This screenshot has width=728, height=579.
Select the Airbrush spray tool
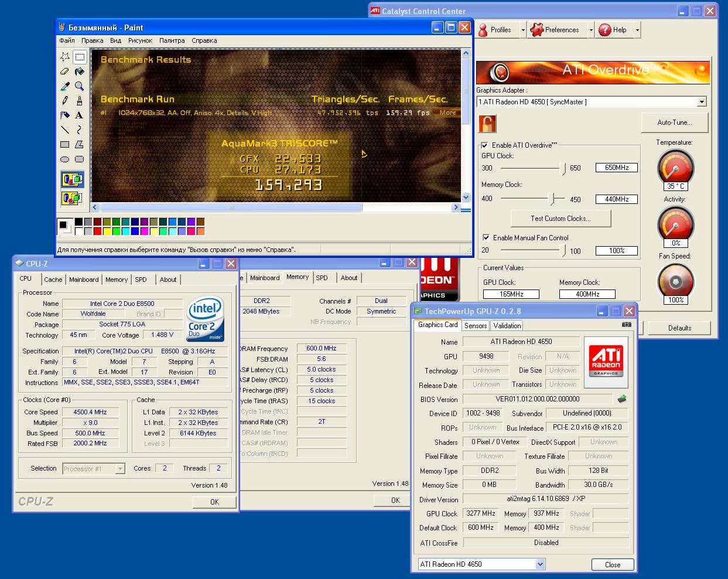(x=65, y=115)
